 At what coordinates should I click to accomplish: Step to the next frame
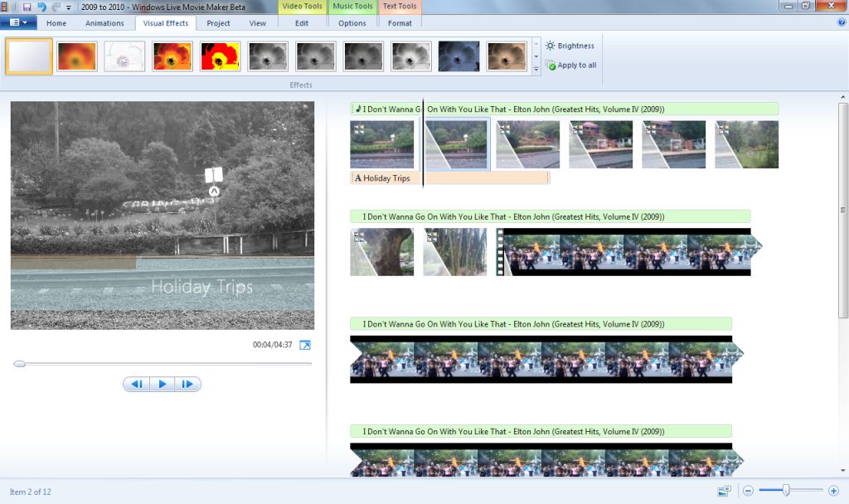187,384
